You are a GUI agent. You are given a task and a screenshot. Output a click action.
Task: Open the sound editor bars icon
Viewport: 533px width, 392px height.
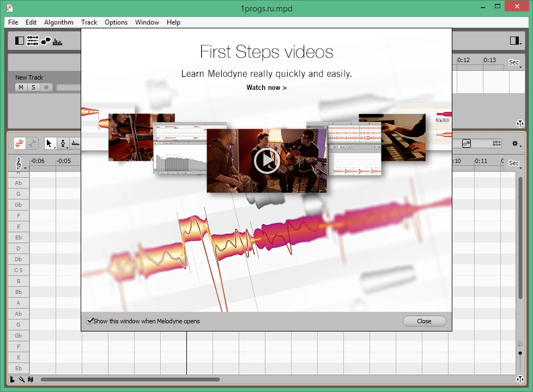57,42
